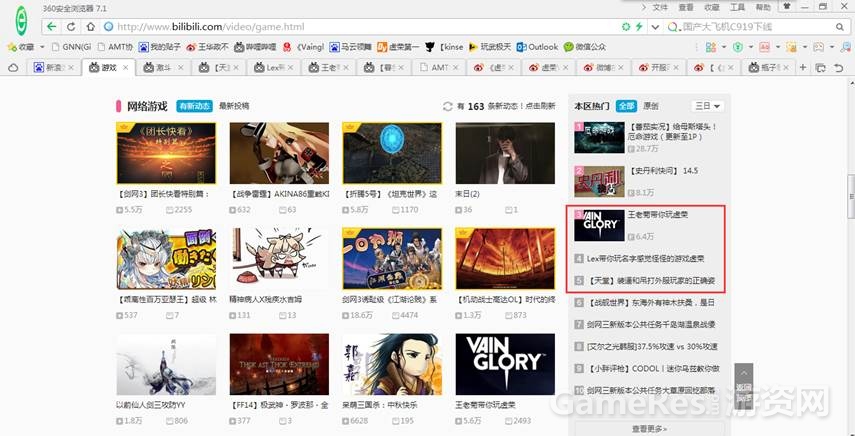Select the 最新投稿 filter
The image size is (855, 436).
pos(234,106)
